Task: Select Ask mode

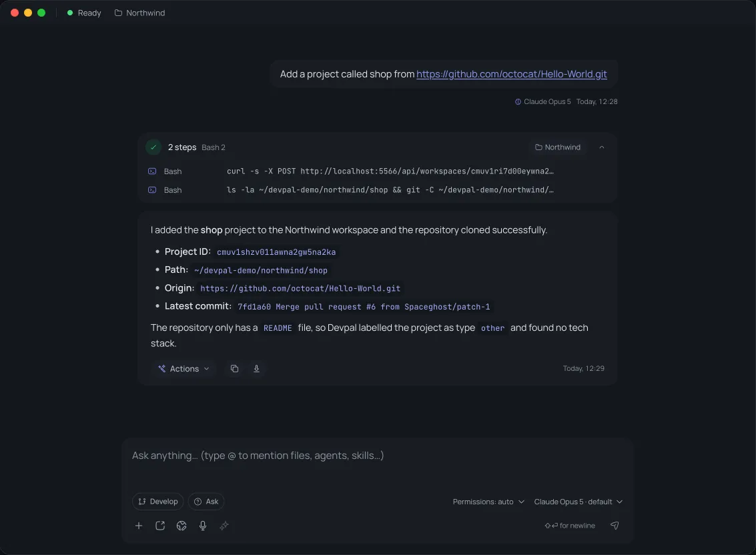Action: pyautogui.click(x=206, y=502)
